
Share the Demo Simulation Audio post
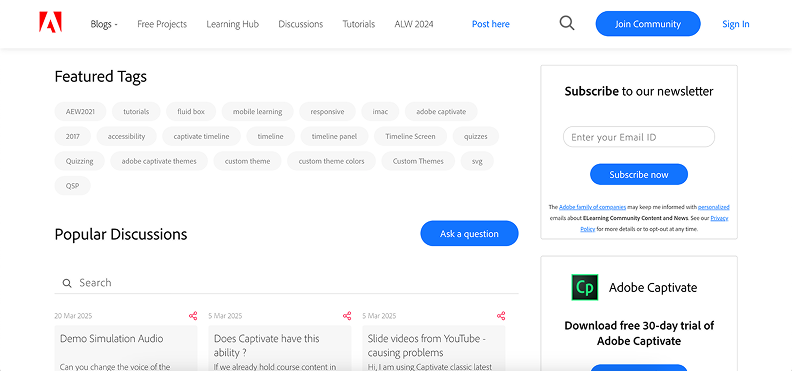pos(193,316)
